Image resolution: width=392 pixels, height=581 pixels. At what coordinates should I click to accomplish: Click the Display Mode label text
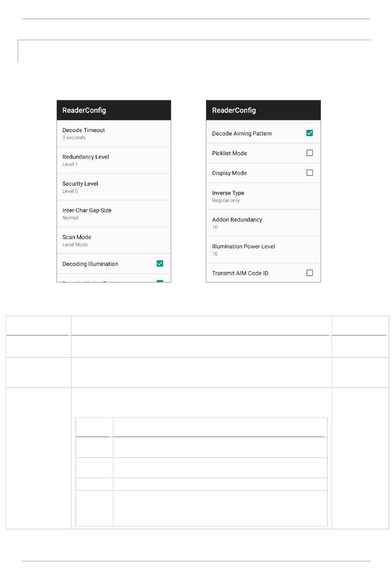click(229, 173)
